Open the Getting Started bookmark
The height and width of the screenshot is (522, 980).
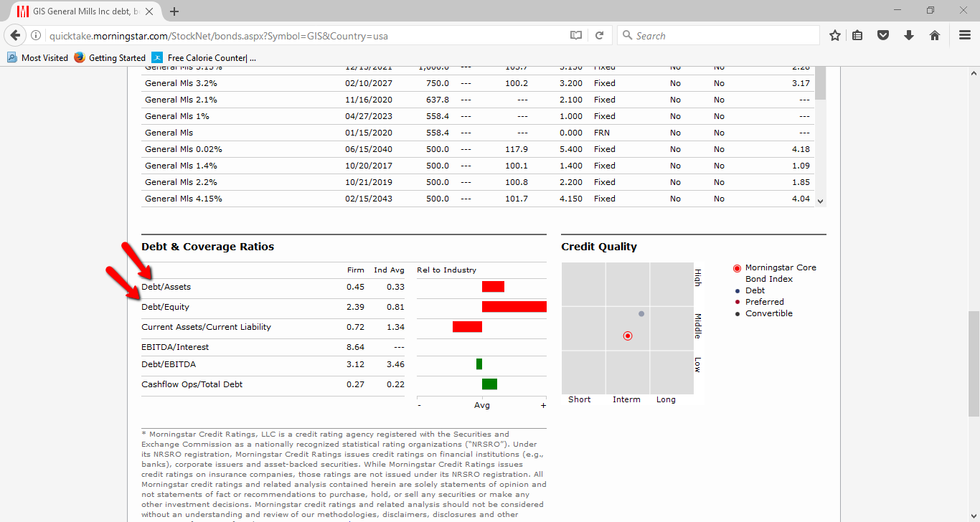110,57
